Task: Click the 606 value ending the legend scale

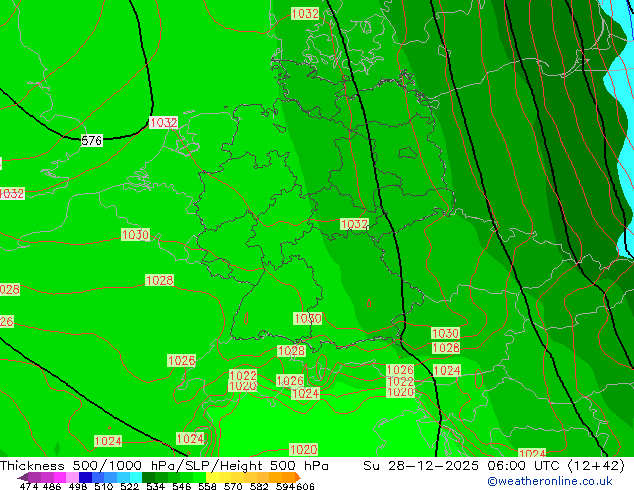Action: 305,486
